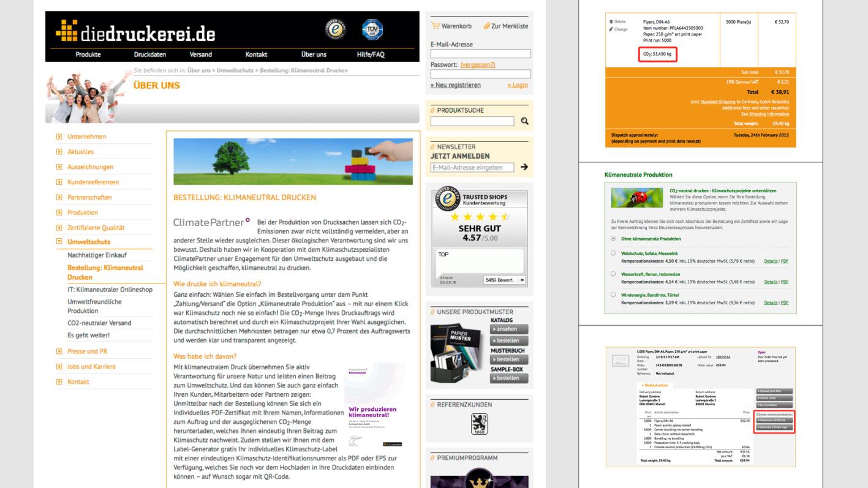Select Ohne klimaneutrale Produktion radio
Viewport: 868px width, 488px height.
click(x=614, y=238)
